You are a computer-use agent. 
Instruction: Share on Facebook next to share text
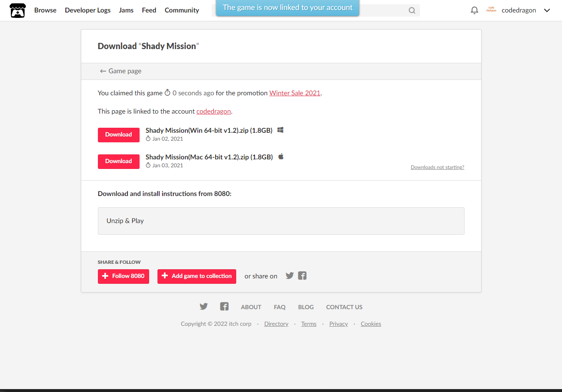(x=302, y=276)
